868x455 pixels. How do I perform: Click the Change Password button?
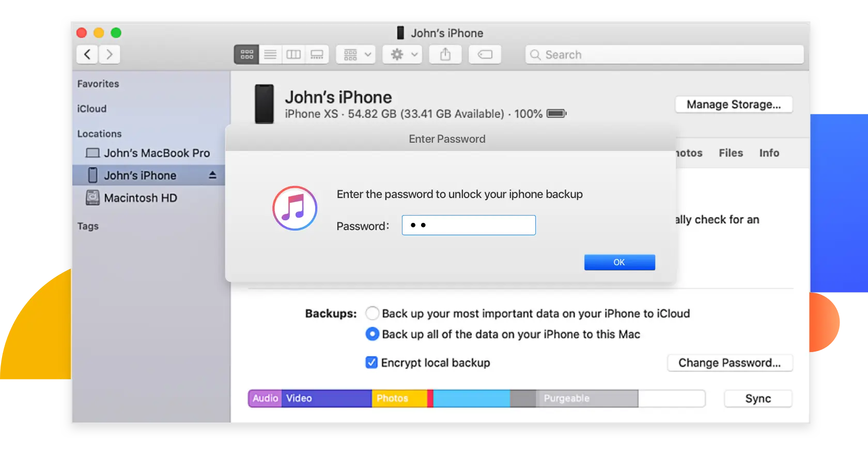[x=730, y=363]
